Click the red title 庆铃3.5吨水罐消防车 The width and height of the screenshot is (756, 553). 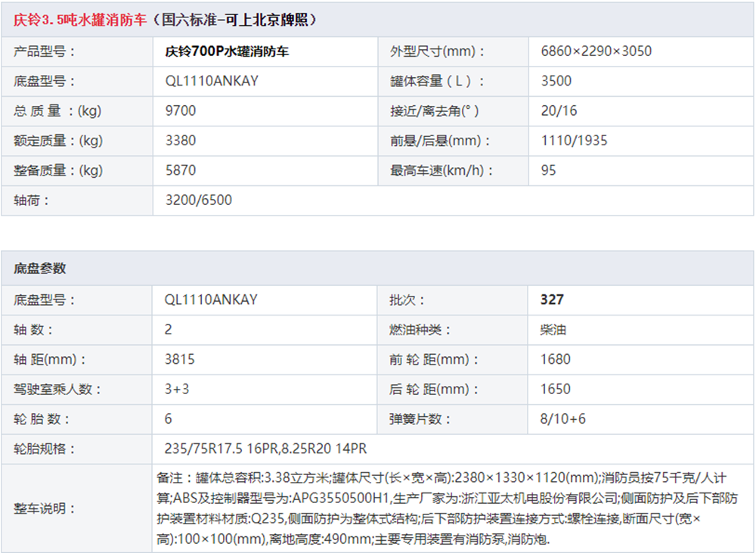point(80,20)
